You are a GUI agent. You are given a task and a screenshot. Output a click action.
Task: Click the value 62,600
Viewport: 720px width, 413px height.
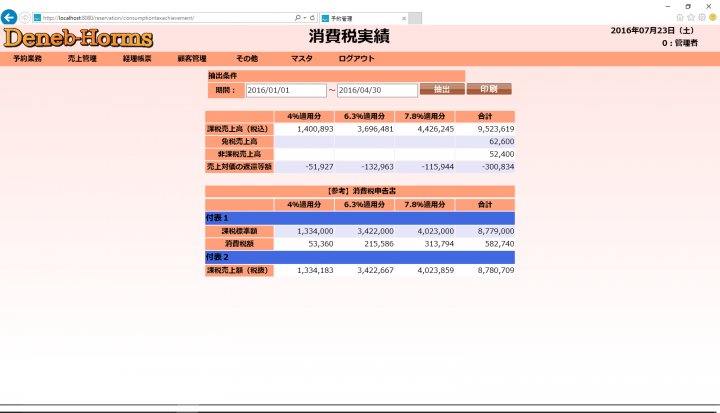click(501, 141)
